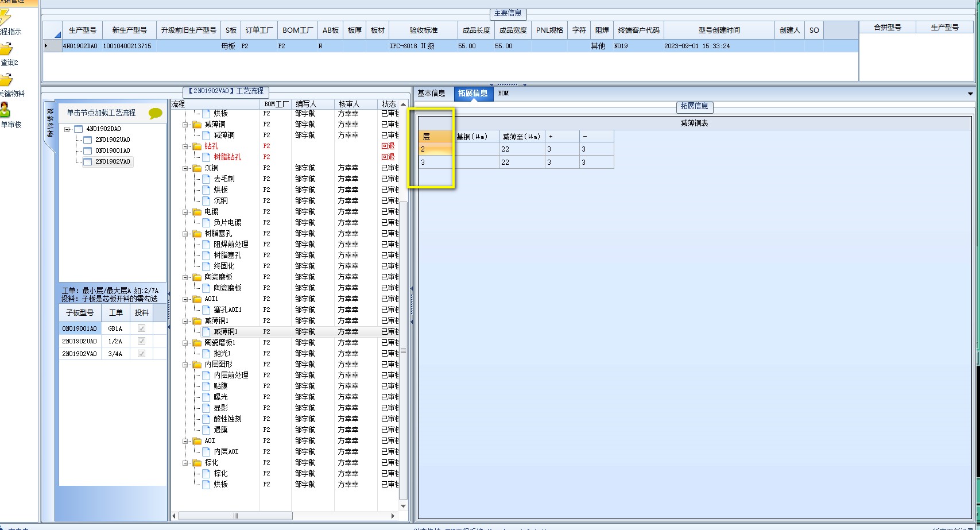Image resolution: width=980 pixels, height=530 pixels.
Task: Collapse the AOI1 folder node
Action: pyautogui.click(x=186, y=299)
